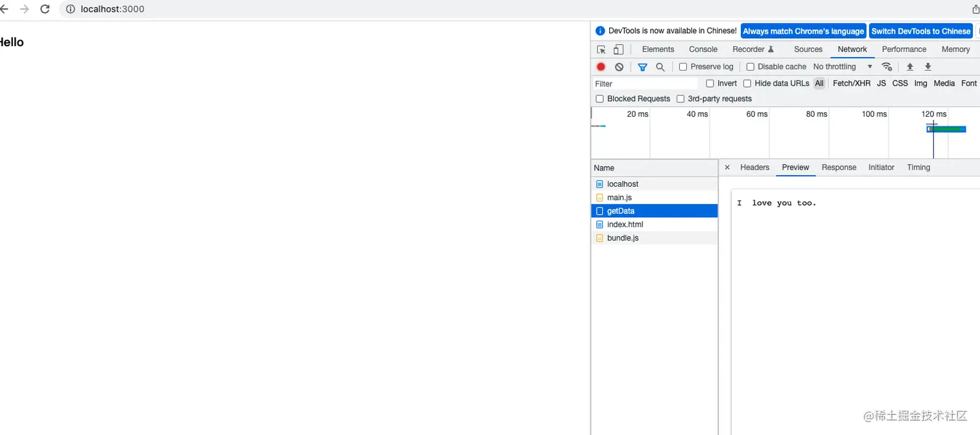
Task: Clear the network log
Action: click(619, 67)
